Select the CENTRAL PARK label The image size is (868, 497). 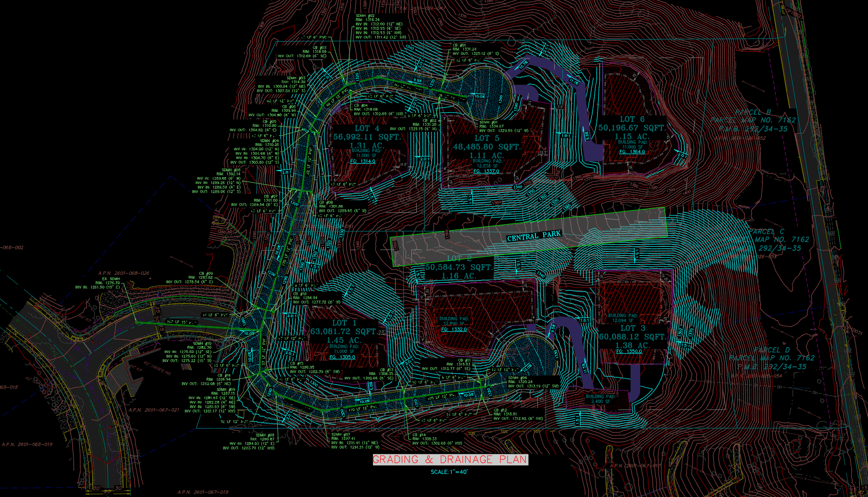[533, 236]
